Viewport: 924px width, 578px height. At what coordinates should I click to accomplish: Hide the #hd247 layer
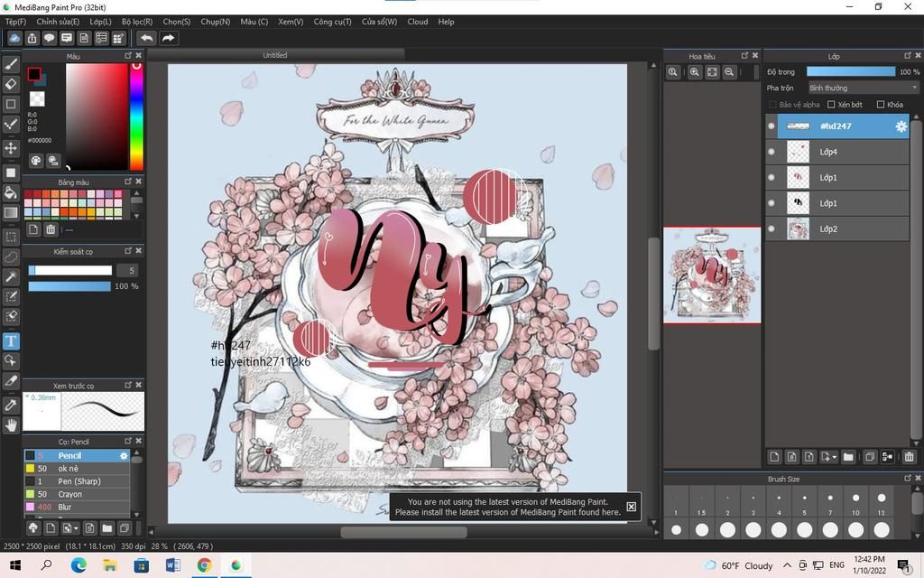tap(771, 126)
